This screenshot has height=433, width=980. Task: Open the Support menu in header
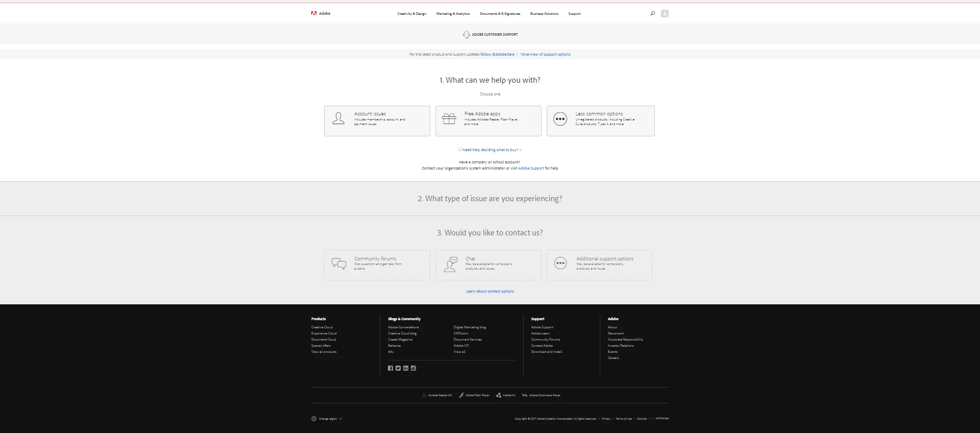pyautogui.click(x=574, y=14)
